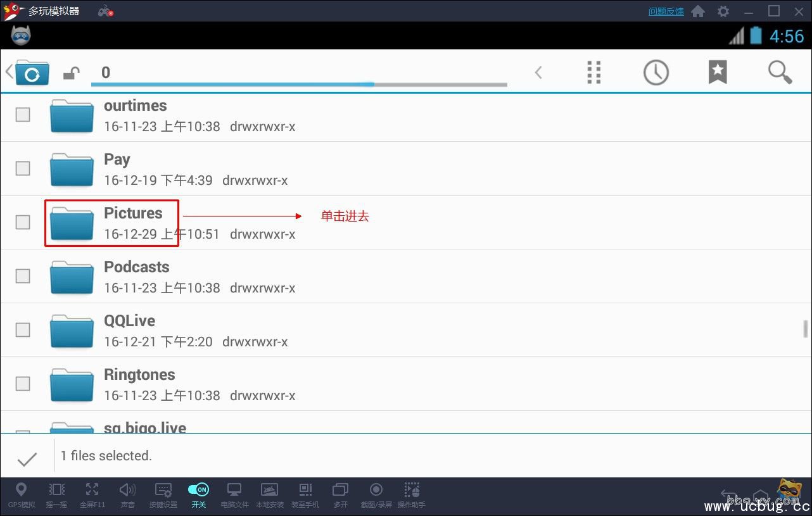The width and height of the screenshot is (812, 516).
Task: Tick the checkbox for Pictures folder
Action: click(23, 222)
